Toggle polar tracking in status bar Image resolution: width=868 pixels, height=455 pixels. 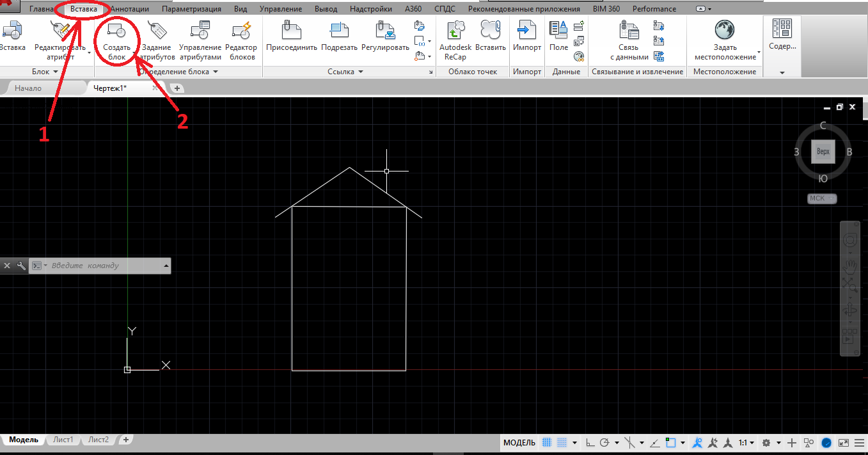[604, 443]
